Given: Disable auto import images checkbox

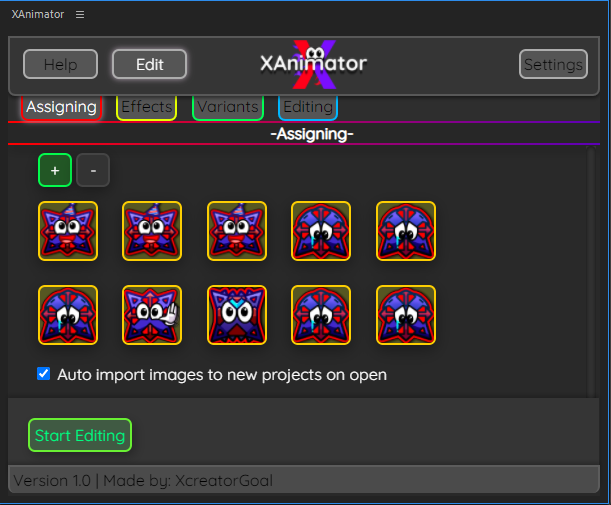Looking at the screenshot, I should pyautogui.click(x=44, y=374).
